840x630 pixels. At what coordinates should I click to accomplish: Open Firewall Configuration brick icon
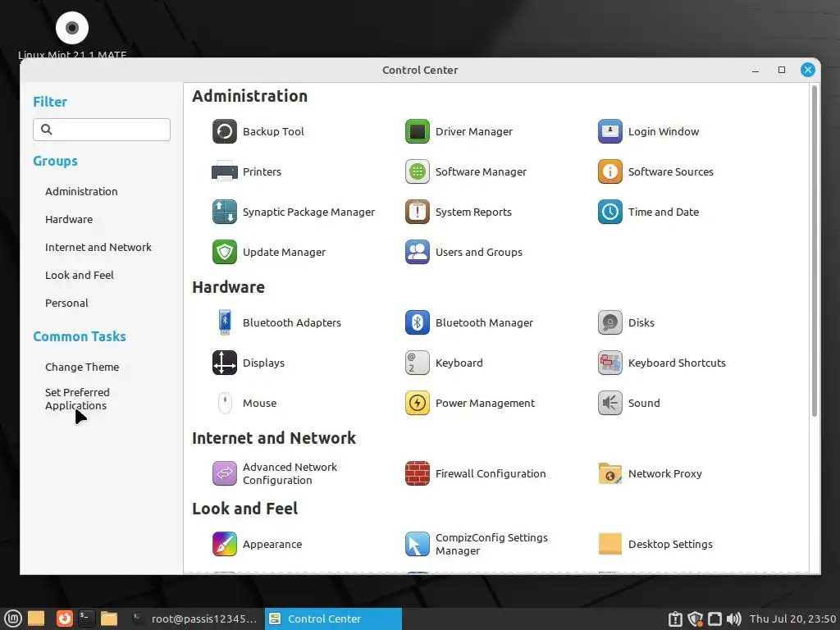coord(418,473)
